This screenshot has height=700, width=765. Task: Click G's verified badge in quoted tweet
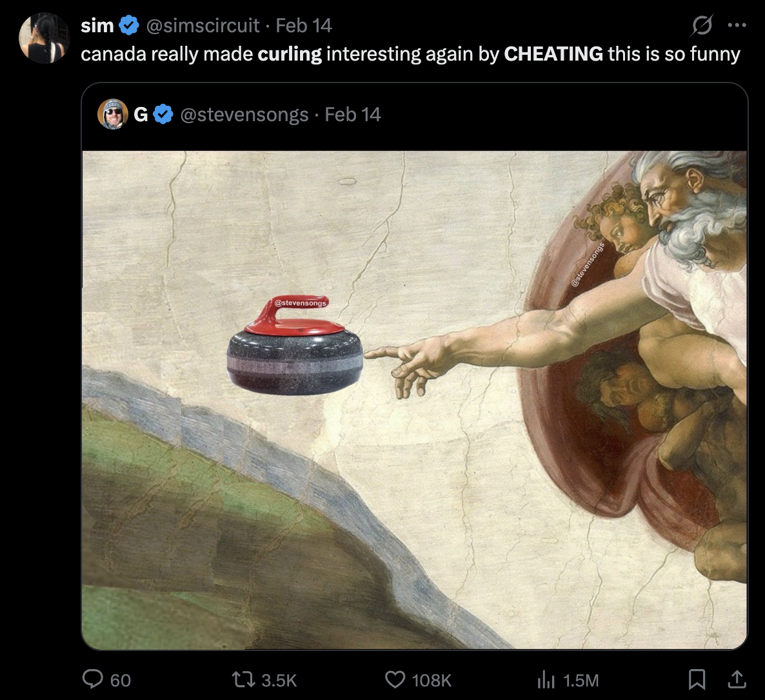pyautogui.click(x=163, y=115)
